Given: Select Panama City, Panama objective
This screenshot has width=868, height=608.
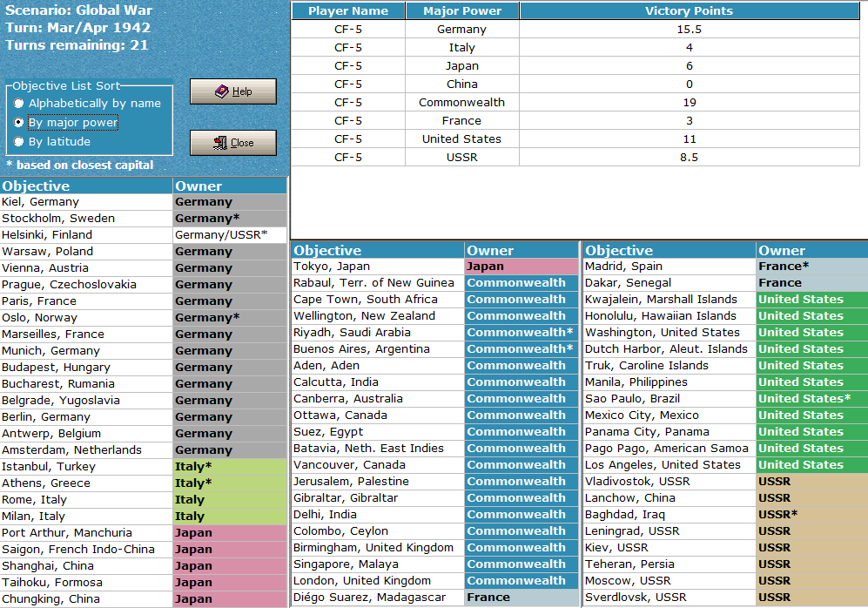Looking at the screenshot, I should 670,432.
